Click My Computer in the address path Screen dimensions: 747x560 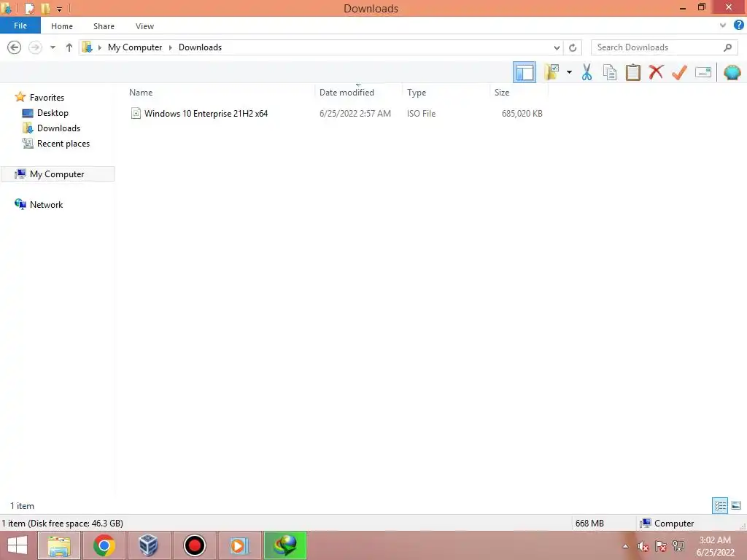point(135,47)
